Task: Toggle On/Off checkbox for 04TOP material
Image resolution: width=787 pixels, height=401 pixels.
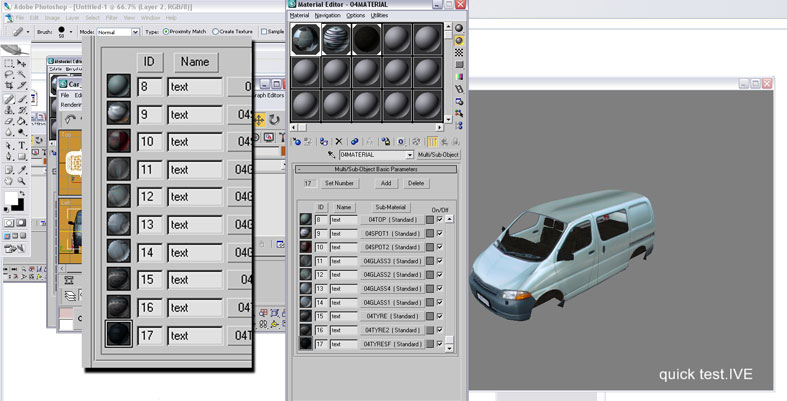Action: click(x=439, y=219)
